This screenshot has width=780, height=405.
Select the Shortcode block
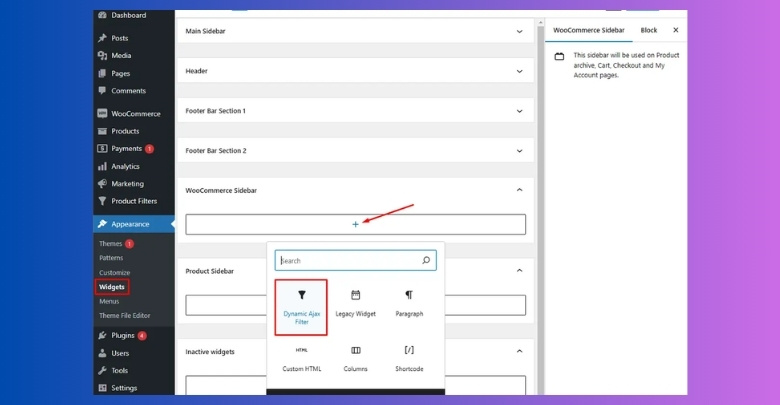click(409, 359)
